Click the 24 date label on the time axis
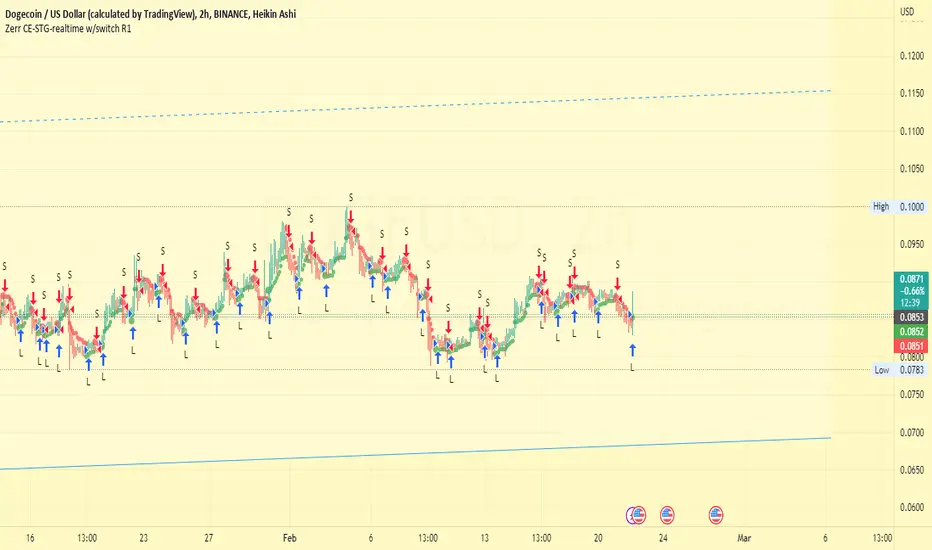932x550 pixels. pos(663,538)
